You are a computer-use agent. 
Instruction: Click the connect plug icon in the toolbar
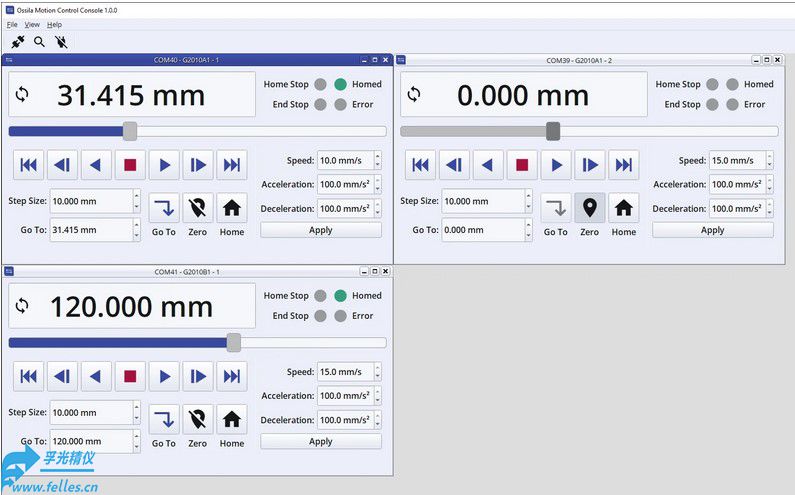[x=17, y=42]
